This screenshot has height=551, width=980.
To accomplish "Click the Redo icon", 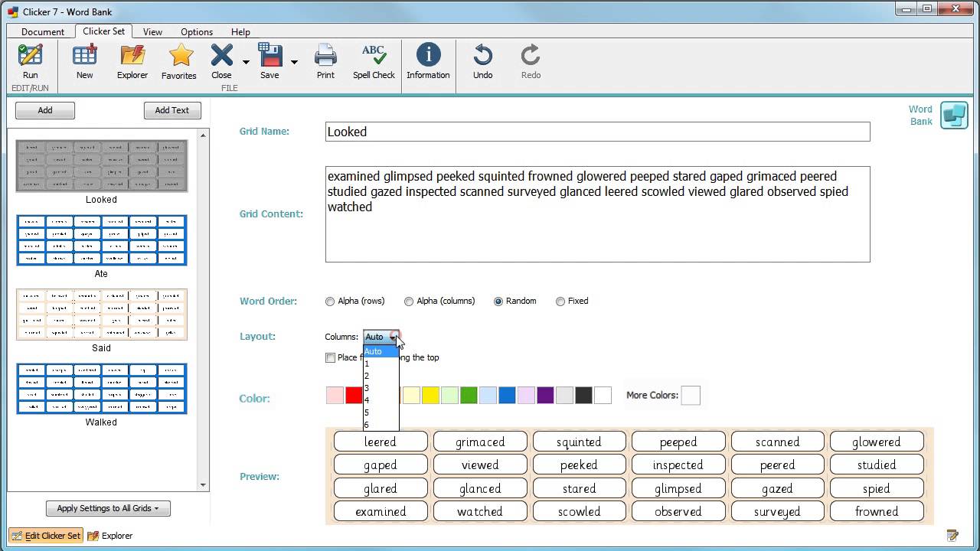I will click(x=531, y=60).
